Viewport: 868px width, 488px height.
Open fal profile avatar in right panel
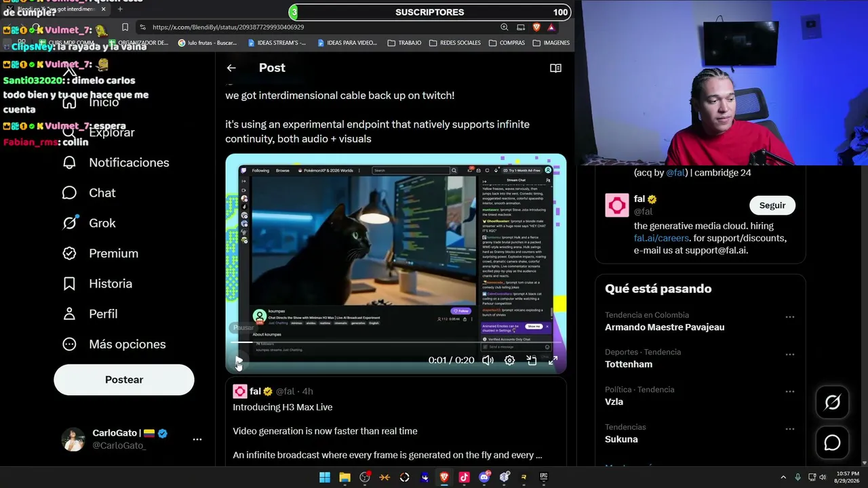(x=617, y=205)
